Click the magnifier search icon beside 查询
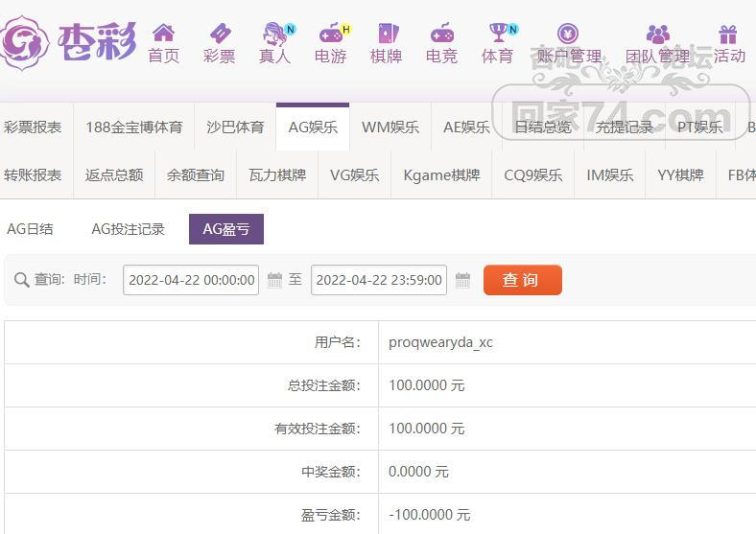756x534 pixels. point(21,280)
